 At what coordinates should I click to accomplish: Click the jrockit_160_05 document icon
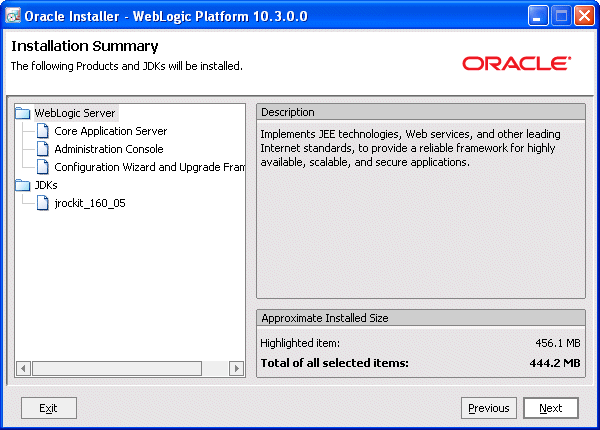click(42, 203)
